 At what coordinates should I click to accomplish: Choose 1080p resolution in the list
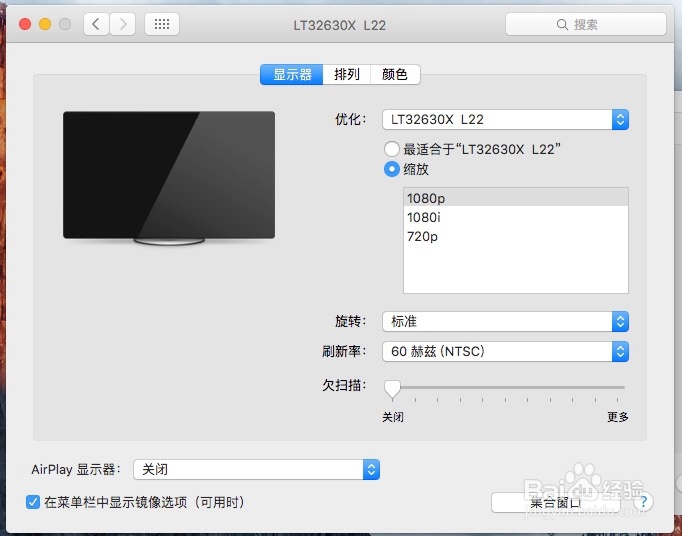click(x=516, y=198)
